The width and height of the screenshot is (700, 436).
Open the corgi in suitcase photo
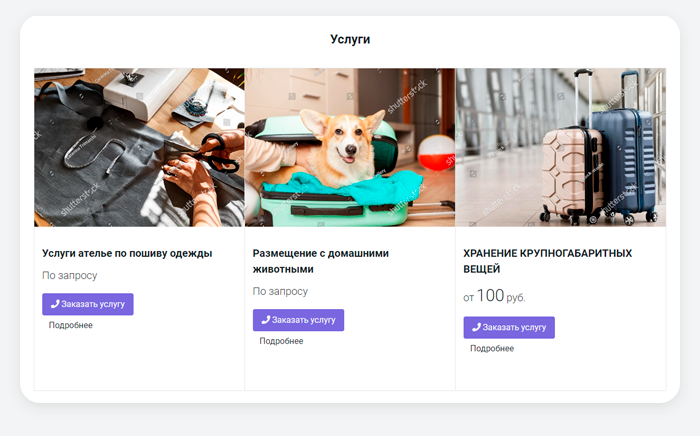point(350,147)
